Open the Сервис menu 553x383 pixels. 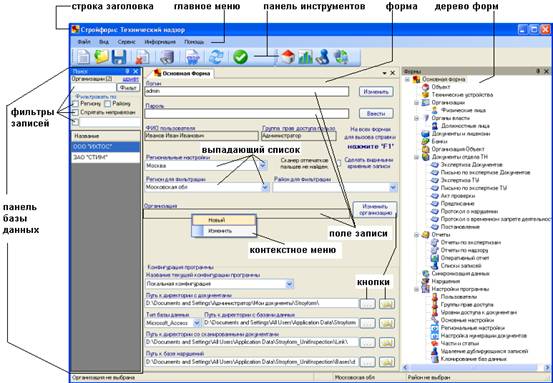(126, 42)
